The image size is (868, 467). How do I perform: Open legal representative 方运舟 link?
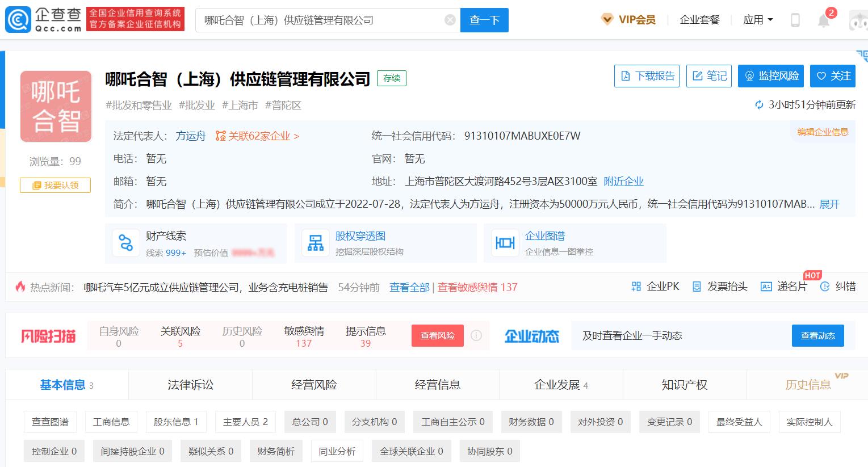click(x=190, y=136)
